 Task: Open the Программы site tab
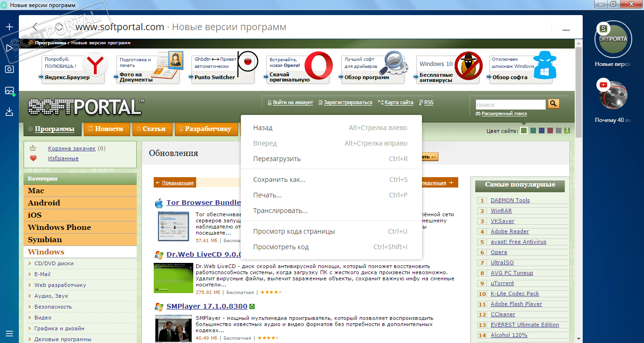(x=52, y=129)
